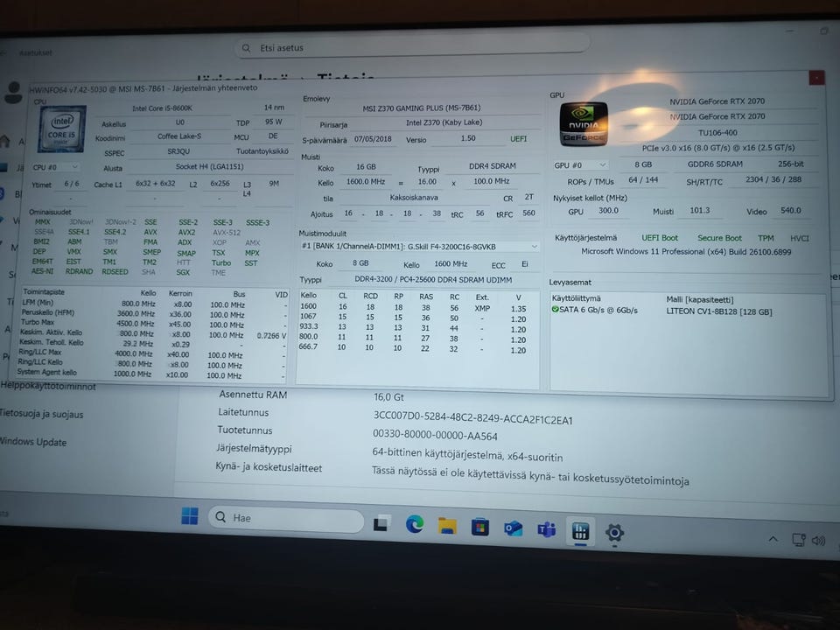The height and width of the screenshot is (630, 840).
Task: Show hidden tray icons chevron
Action: (773, 539)
